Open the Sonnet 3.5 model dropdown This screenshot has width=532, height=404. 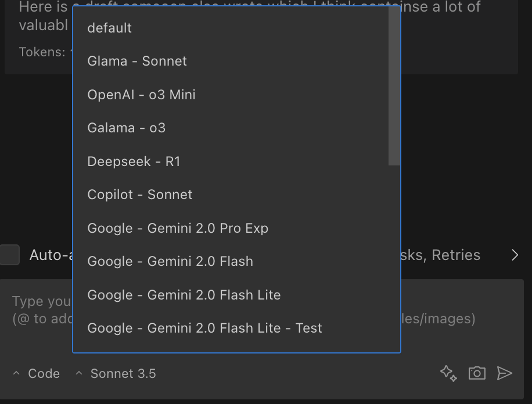pos(116,373)
